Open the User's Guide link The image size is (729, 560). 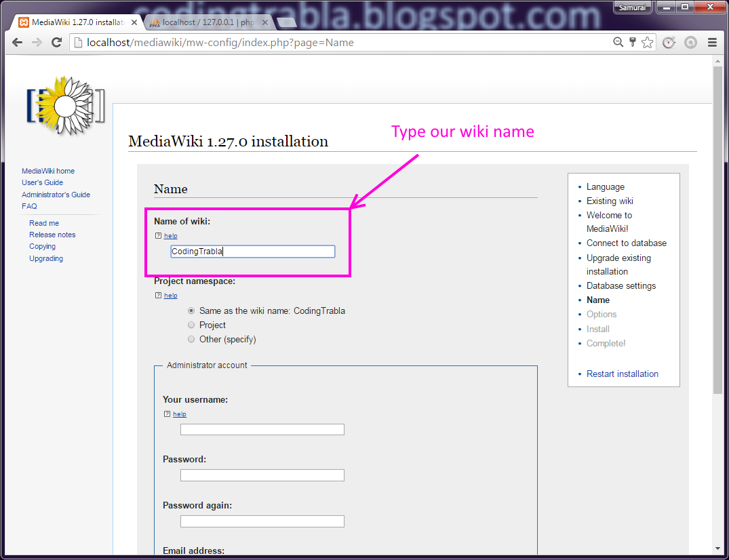pyautogui.click(x=42, y=182)
